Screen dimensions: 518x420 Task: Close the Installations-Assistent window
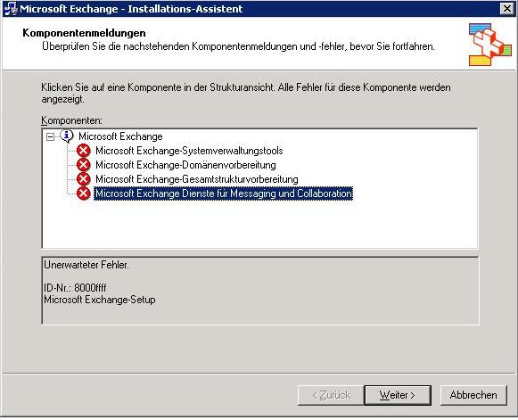[x=507, y=9]
